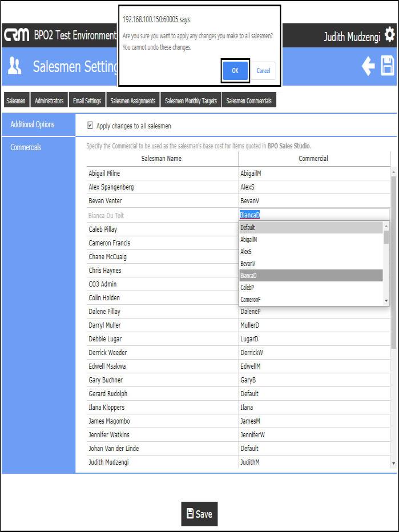Click the back arrow icon

pos(368,67)
